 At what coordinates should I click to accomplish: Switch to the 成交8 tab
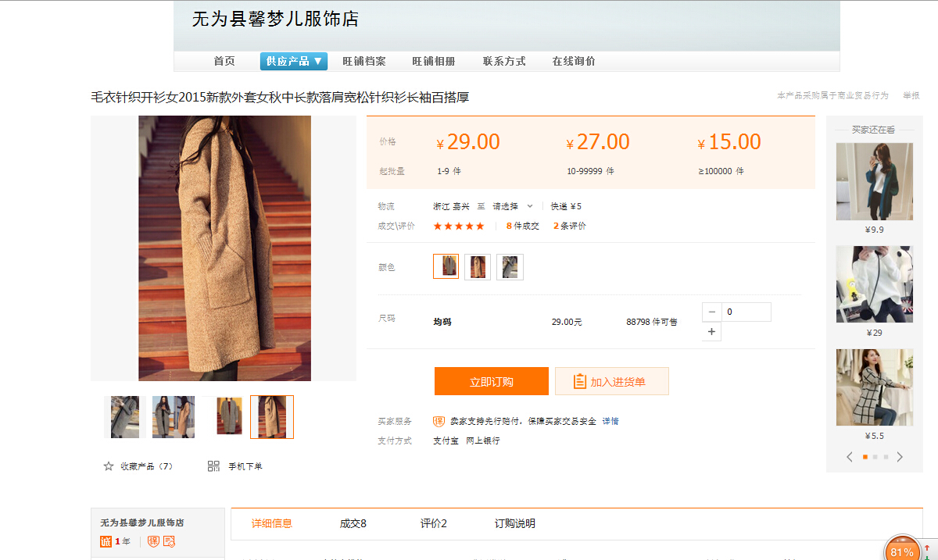point(353,523)
